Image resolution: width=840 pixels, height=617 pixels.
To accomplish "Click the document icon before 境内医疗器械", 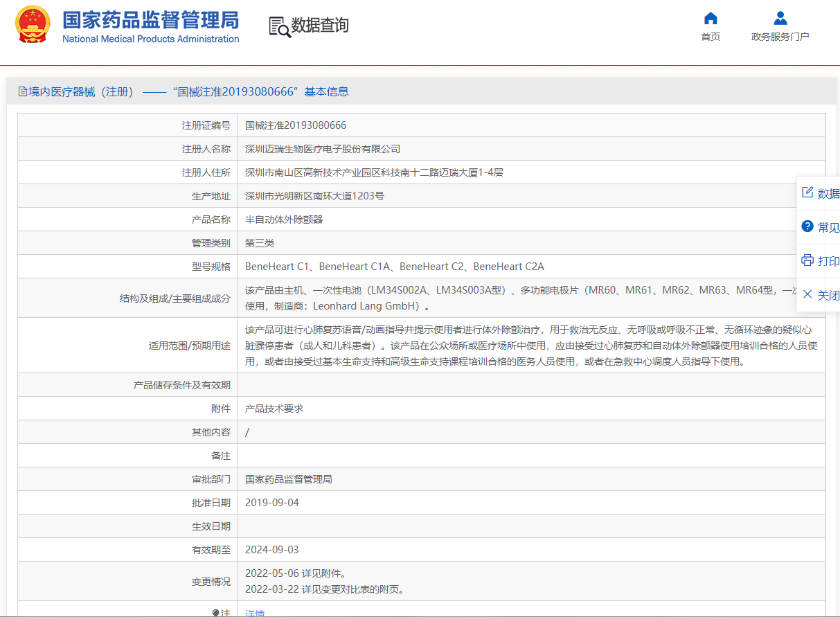I will pos(23,91).
